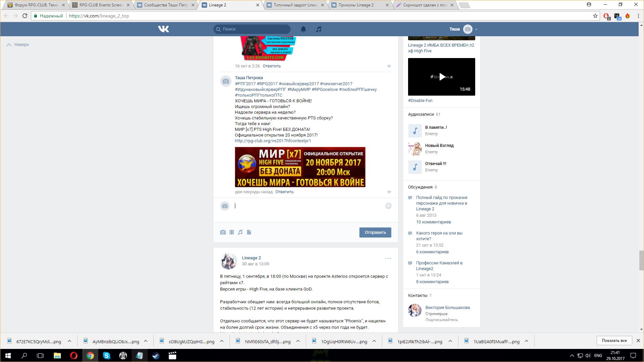
Task: Open options for 1piE2JRkTh2IbAl png download
Action: [x=450, y=341]
